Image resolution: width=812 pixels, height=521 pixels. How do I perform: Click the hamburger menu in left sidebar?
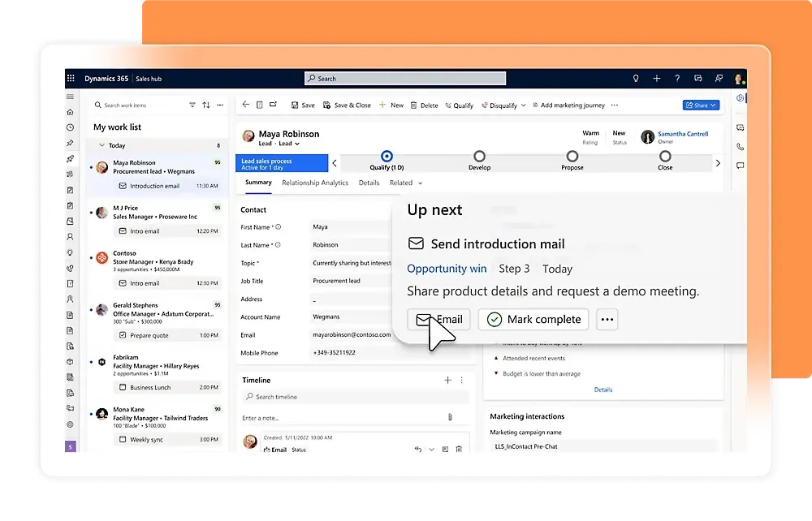70,97
